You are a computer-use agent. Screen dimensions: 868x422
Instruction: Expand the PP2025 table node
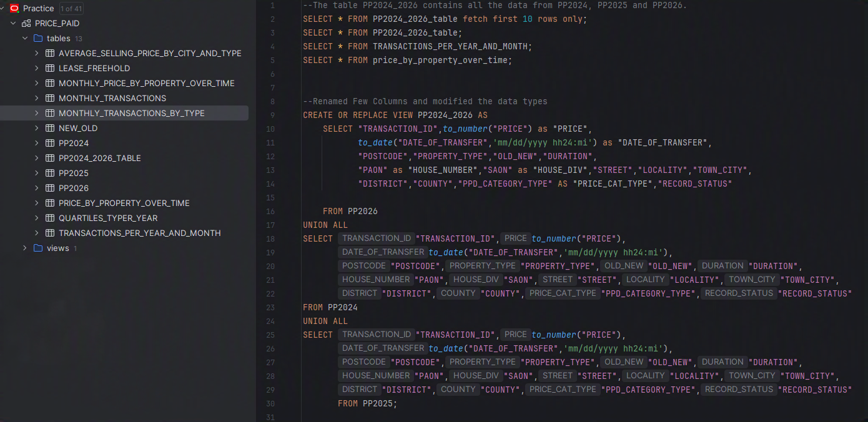pyautogui.click(x=37, y=173)
